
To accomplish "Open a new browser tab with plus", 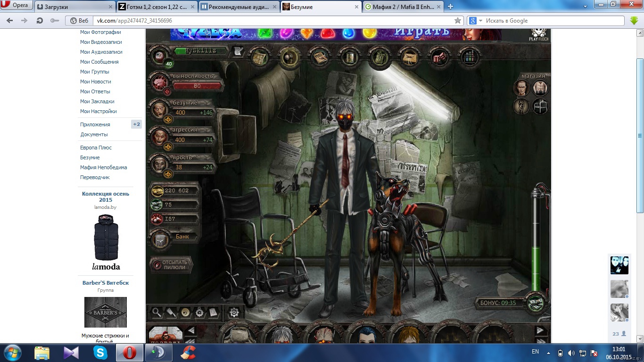I will click(450, 7).
